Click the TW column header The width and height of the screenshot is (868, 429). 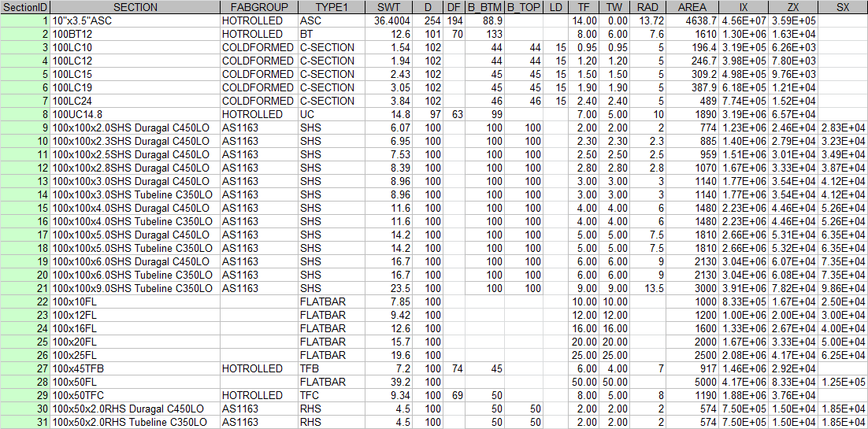pos(614,7)
